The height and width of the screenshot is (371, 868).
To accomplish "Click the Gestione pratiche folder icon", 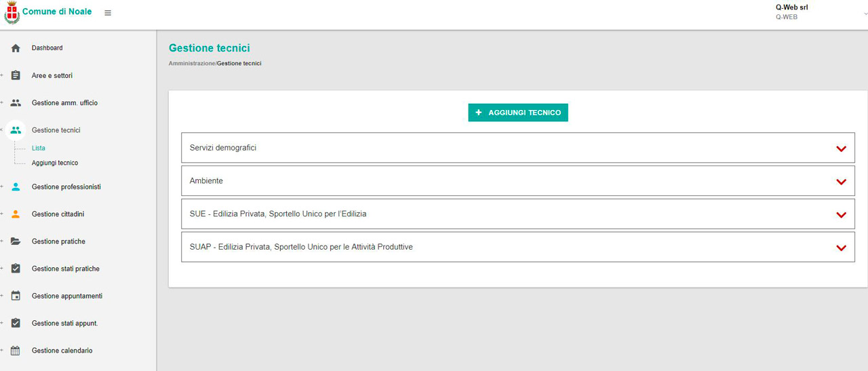I will pos(16,241).
